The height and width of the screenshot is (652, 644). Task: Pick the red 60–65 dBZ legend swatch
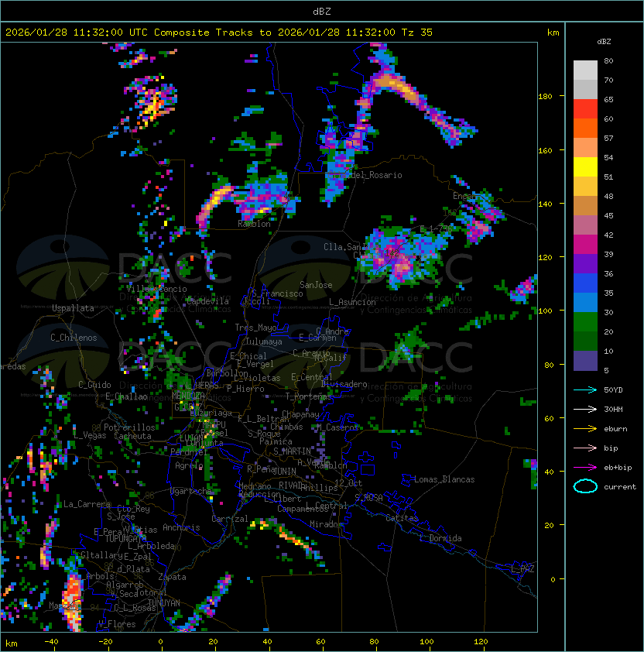(x=585, y=109)
